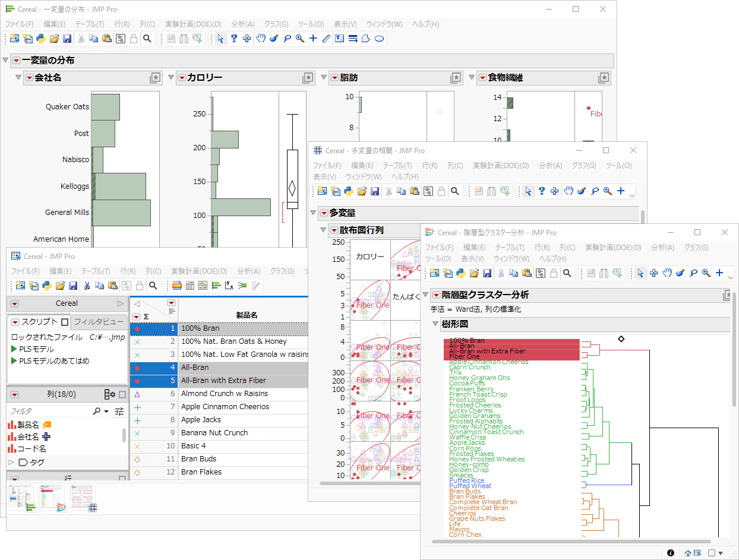Image resolution: width=739 pixels, height=560 pixels.
Task: Toggle the checkbox in Cluster window status bar
Action: click(x=711, y=553)
